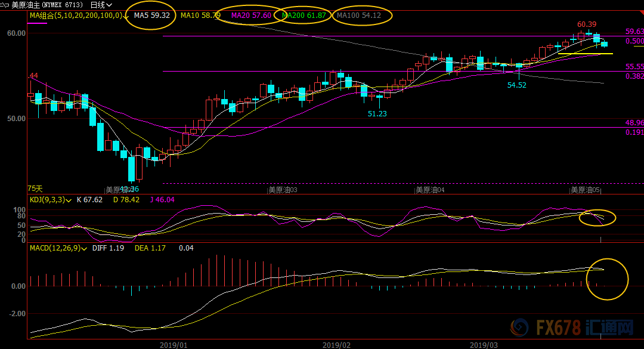Click the 美原油04 contract marker
644x349 pixels.
pyautogui.click(x=431, y=190)
